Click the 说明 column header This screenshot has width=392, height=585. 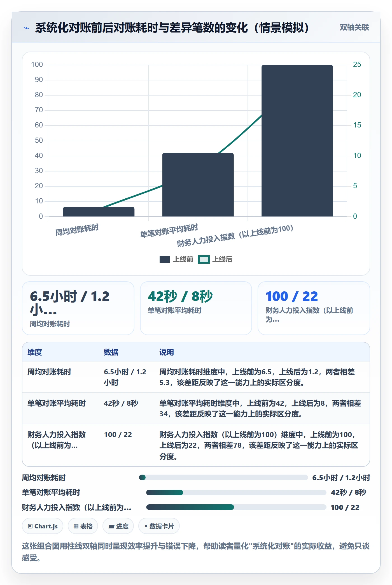[x=167, y=352]
